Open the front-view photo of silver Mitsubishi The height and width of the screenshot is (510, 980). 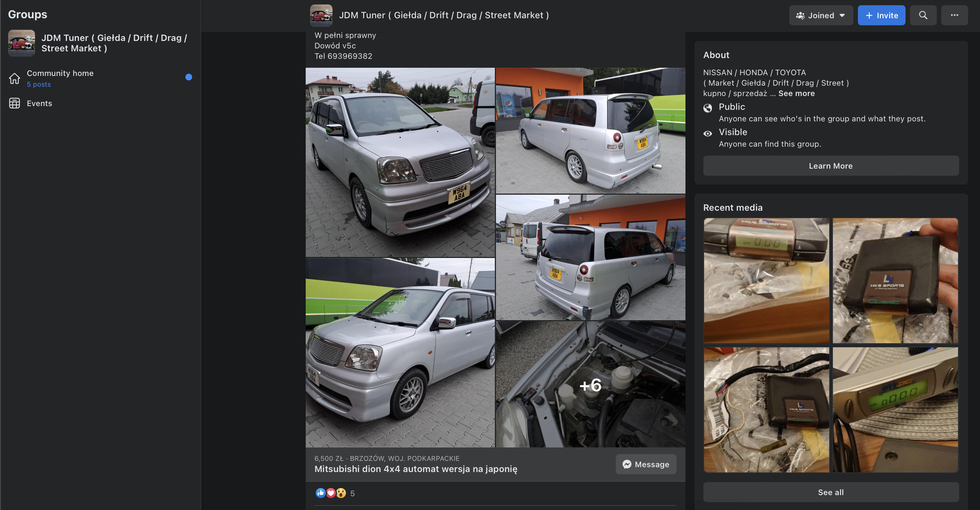(x=400, y=162)
